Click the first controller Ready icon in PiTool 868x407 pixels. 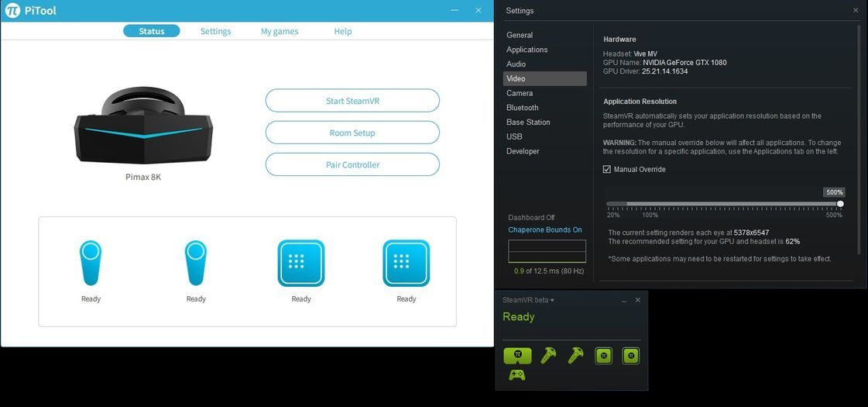[x=91, y=263]
